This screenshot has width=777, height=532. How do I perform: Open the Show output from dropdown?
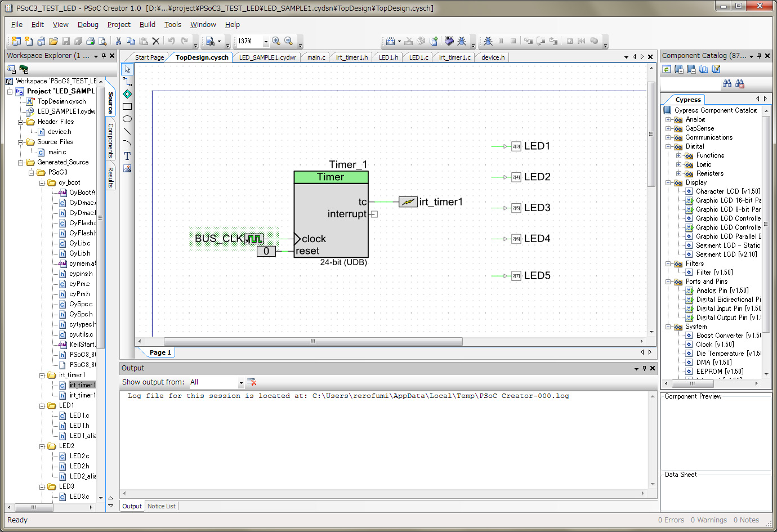(x=241, y=382)
